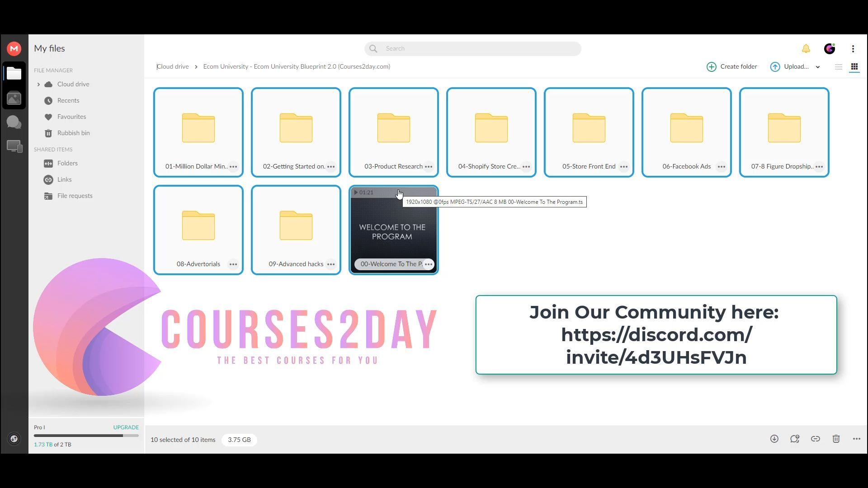This screenshot has width=868, height=488.
Task: Open options for 07-8 Figure Dropship.. folder
Action: [x=819, y=167]
